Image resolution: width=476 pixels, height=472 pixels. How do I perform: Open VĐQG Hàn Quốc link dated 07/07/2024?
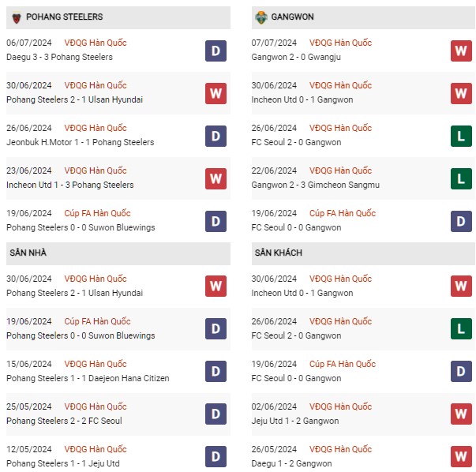[x=340, y=43]
